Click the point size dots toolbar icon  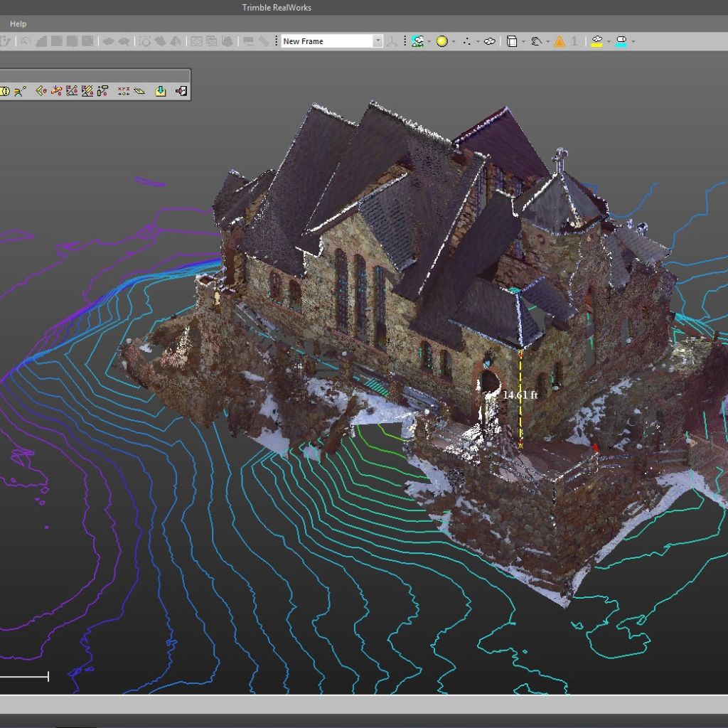tap(466, 41)
